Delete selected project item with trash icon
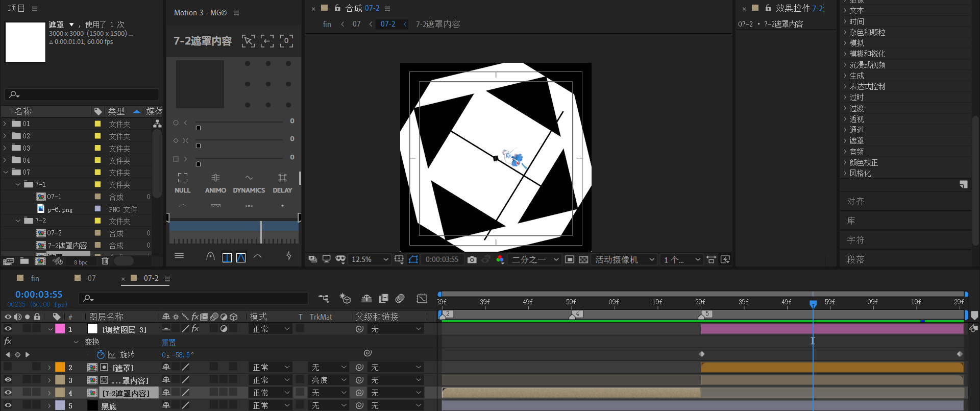The height and width of the screenshot is (411, 980). [105, 261]
